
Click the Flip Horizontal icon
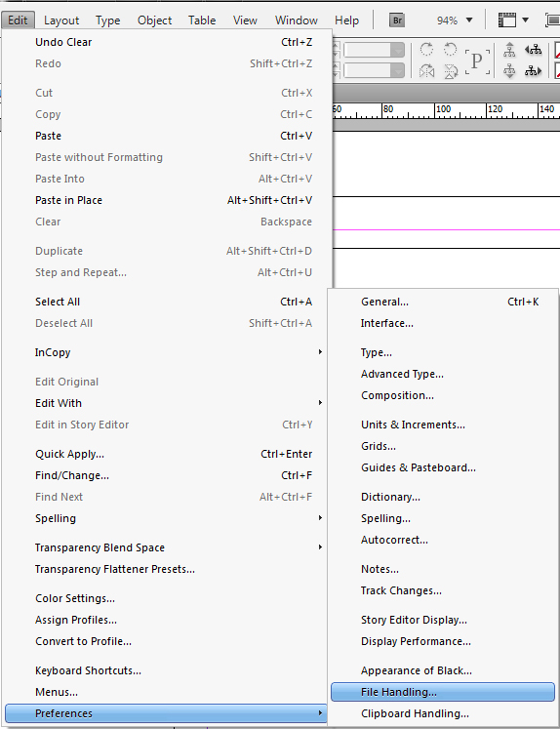(x=426, y=71)
